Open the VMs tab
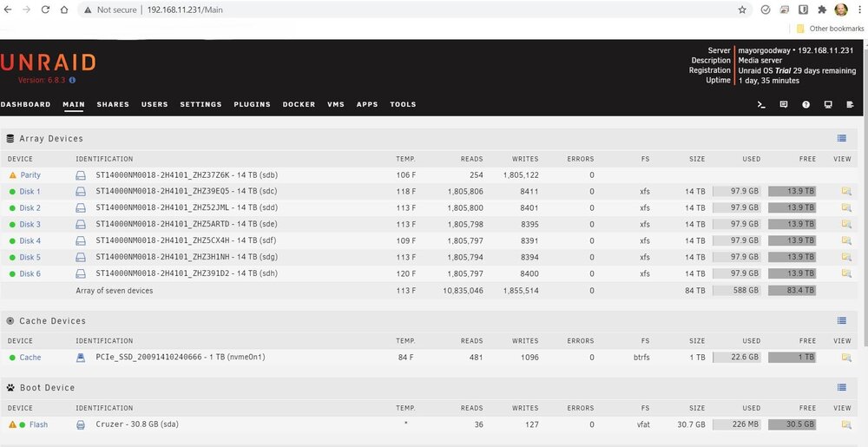This screenshot has width=868, height=447. click(335, 104)
